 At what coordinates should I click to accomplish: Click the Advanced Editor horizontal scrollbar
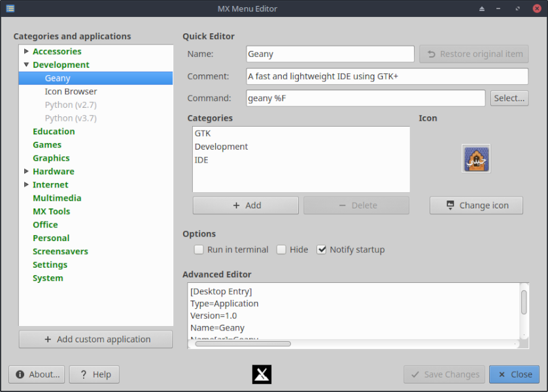pyautogui.click(x=243, y=344)
